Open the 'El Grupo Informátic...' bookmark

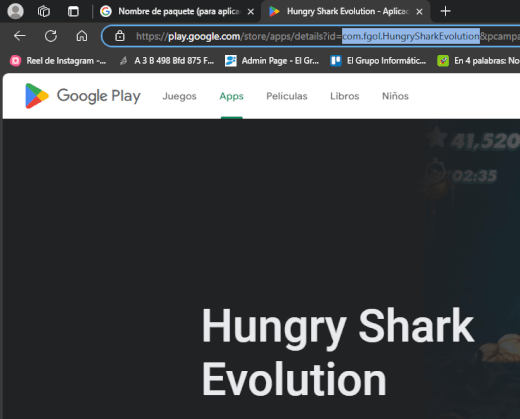point(378,61)
